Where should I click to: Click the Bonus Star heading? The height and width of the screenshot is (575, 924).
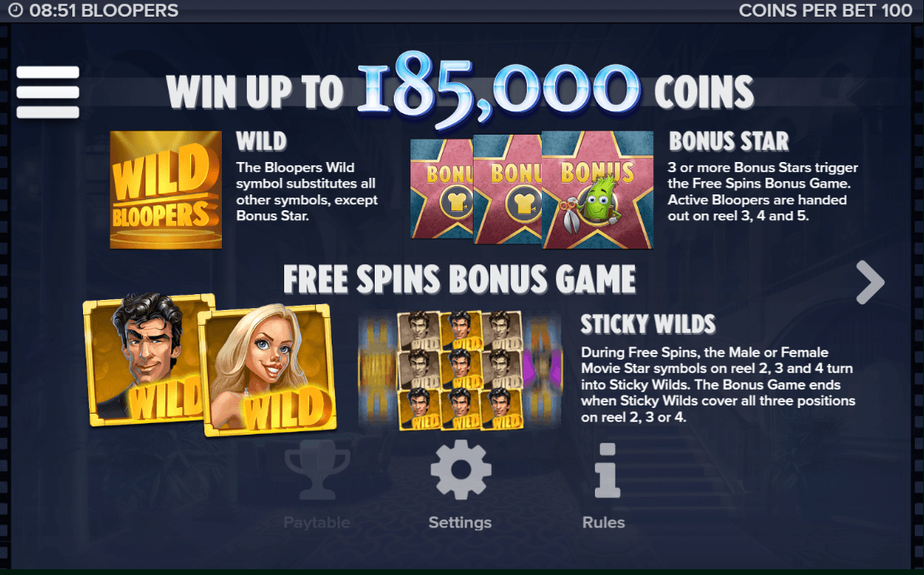pos(729,141)
